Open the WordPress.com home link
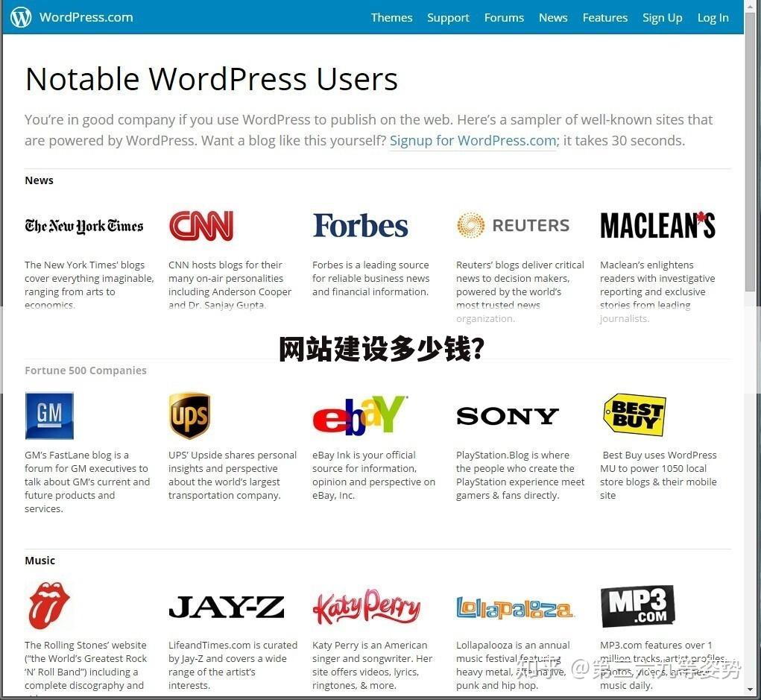761x700 pixels. coord(86,17)
